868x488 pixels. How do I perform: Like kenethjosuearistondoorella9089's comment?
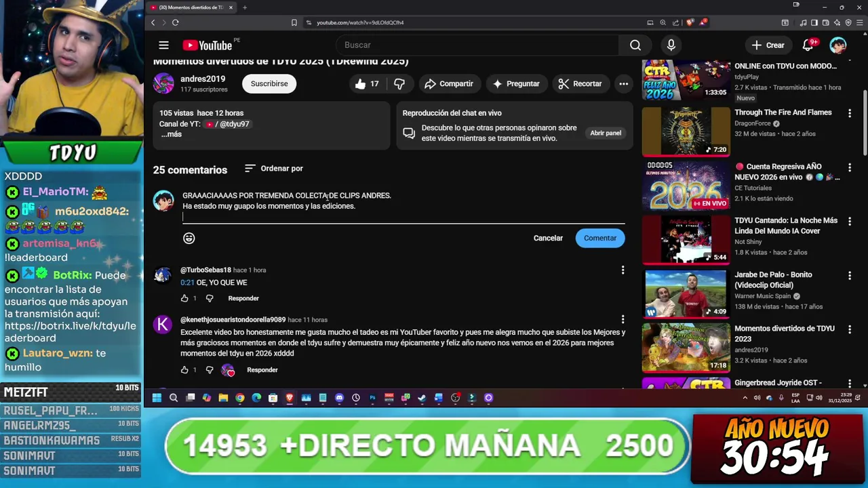point(184,370)
